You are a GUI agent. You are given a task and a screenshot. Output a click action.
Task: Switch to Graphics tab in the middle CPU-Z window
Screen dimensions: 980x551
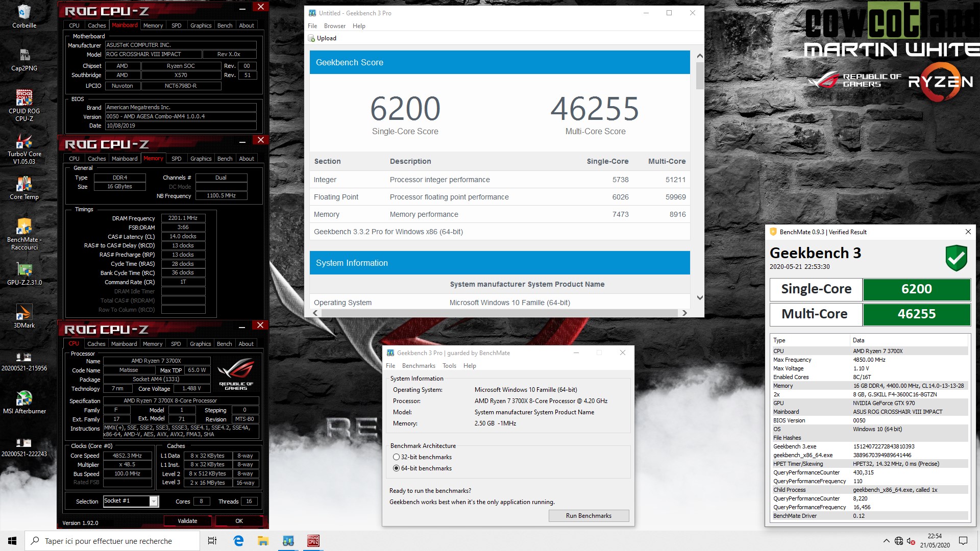pos(201,159)
